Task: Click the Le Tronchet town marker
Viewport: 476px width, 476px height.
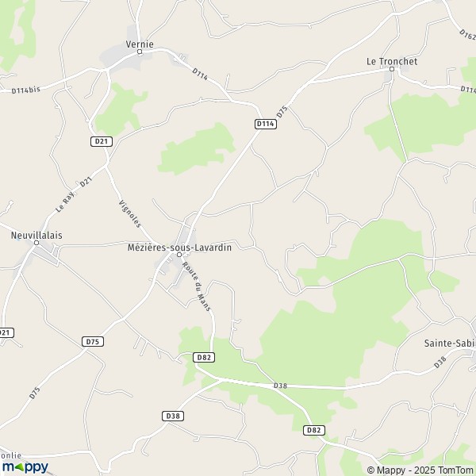Action: 392,69
